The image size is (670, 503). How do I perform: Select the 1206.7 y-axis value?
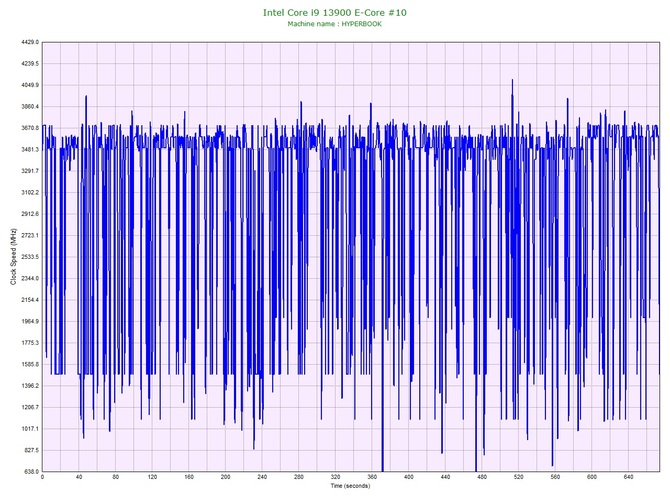[30, 407]
